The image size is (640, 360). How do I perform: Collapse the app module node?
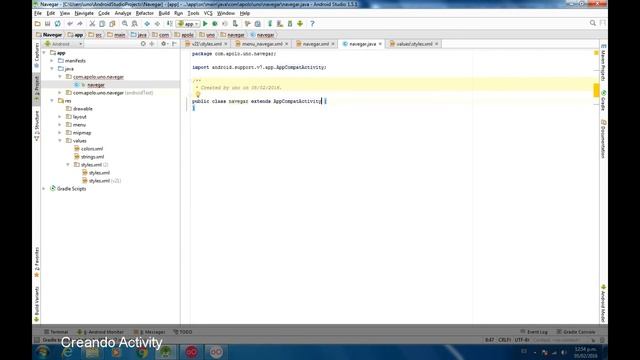(44, 53)
